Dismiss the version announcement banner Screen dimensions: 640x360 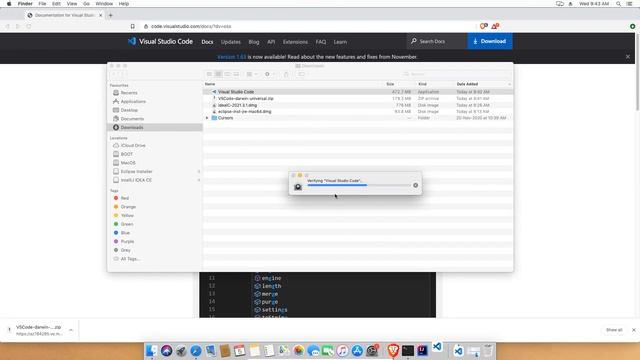pos(628,57)
